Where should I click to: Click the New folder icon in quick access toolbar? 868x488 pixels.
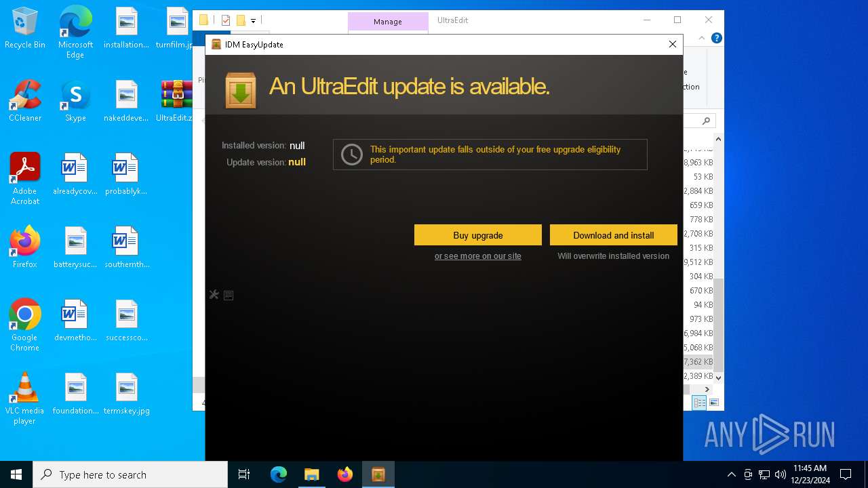(x=241, y=20)
